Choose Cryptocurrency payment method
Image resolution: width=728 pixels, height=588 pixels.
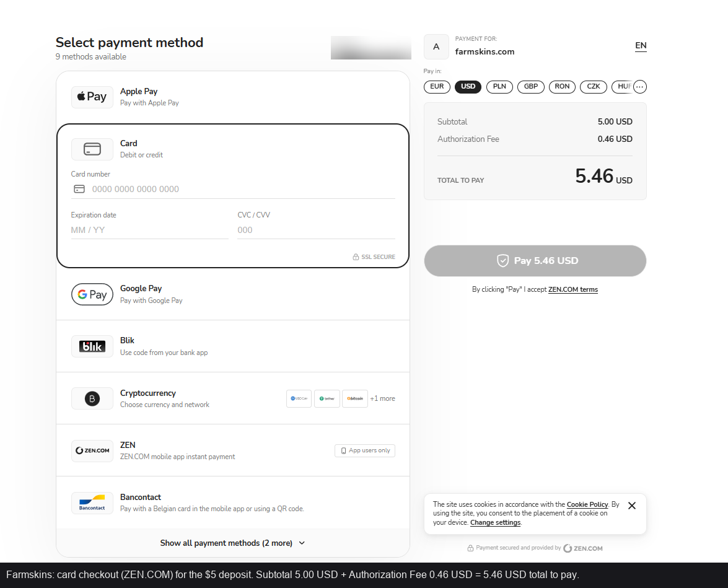click(x=233, y=398)
